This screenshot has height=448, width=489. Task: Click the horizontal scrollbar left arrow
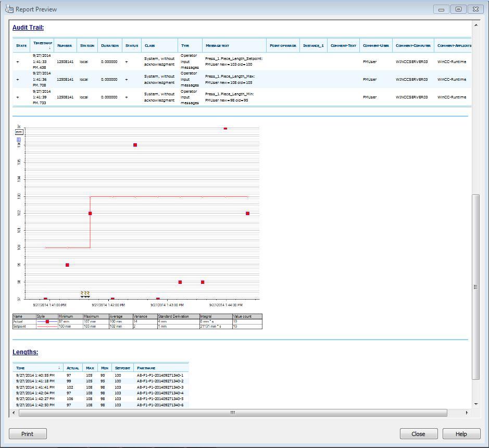[x=14, y=413]
